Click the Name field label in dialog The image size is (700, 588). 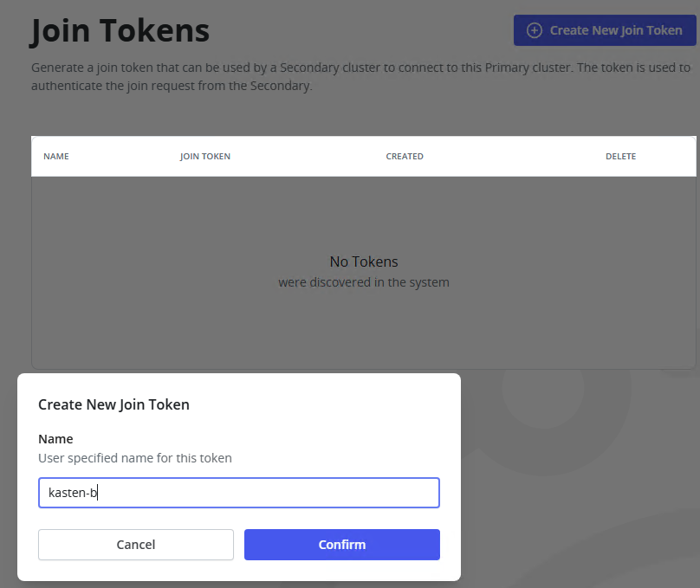click(x=55, y=439)
